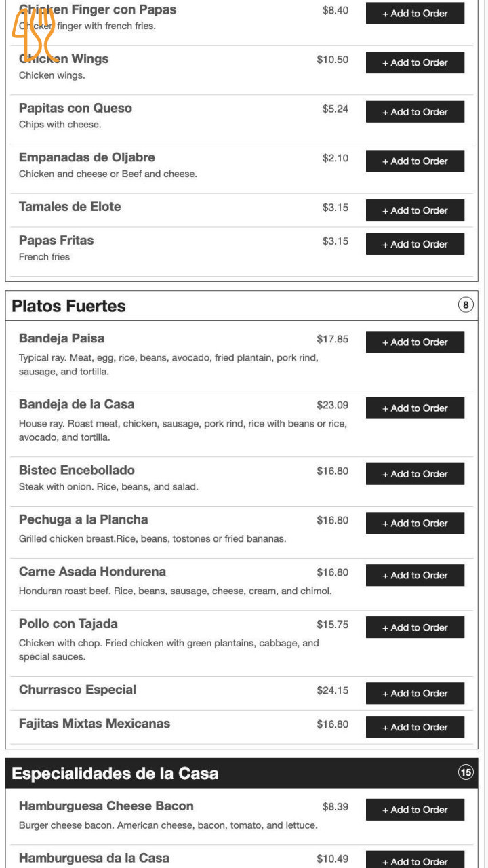This screenshot has height=868, width=488.
Task: Add Bandeja de la Casa to order
Action: pyautogui.click(x=415, y=408)
